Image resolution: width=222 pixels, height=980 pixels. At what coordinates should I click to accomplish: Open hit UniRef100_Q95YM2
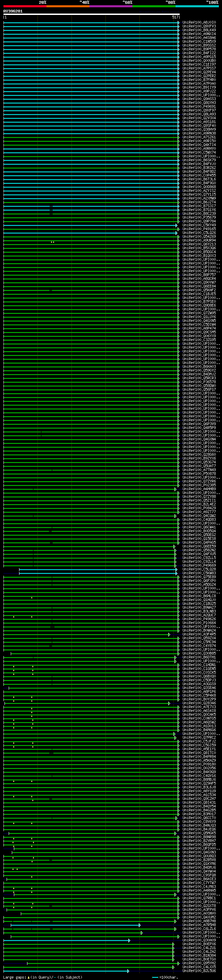pos(199,963)
